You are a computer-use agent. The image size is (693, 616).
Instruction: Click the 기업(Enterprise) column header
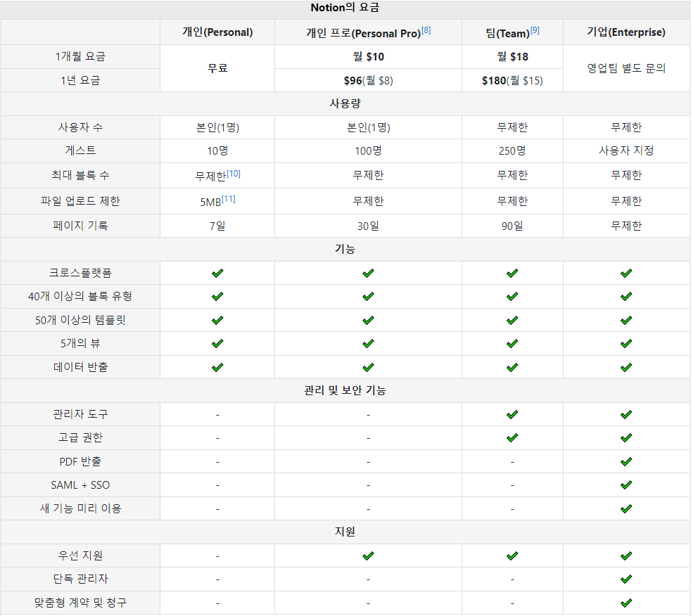[626, 32]
